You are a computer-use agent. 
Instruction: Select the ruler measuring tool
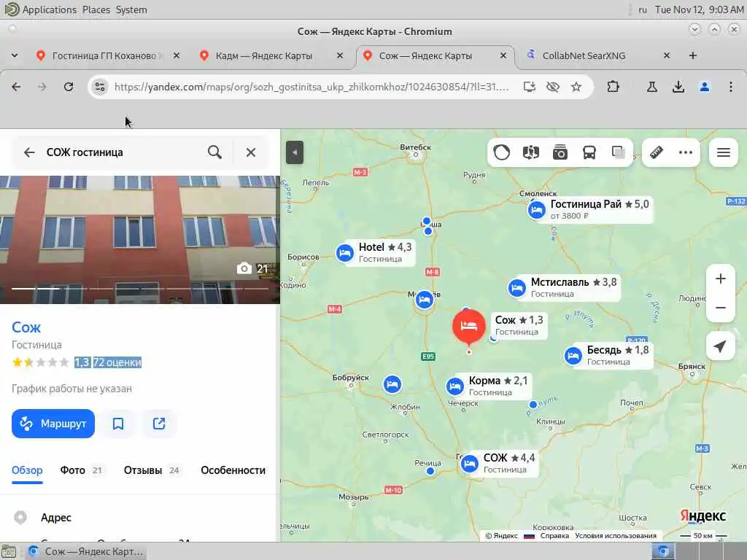[657, 152]
